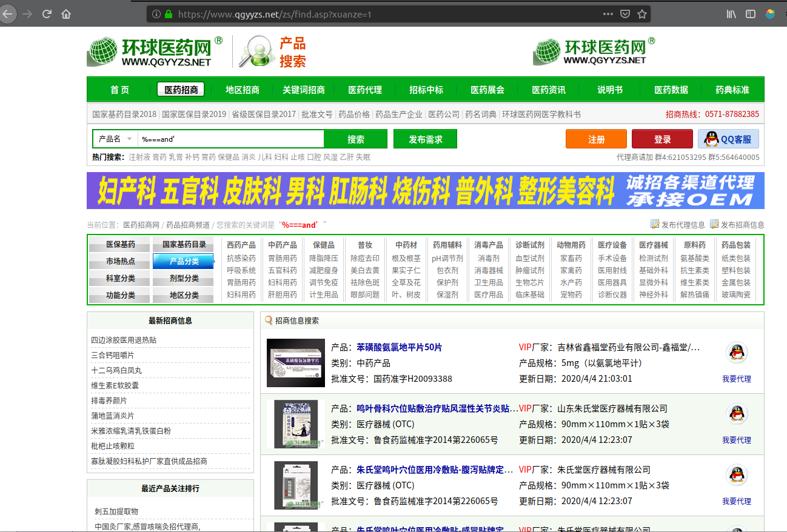The height and width of the screenshot is (532, 787).
Task: Open the browser library icon
Action: coord(732,14)
